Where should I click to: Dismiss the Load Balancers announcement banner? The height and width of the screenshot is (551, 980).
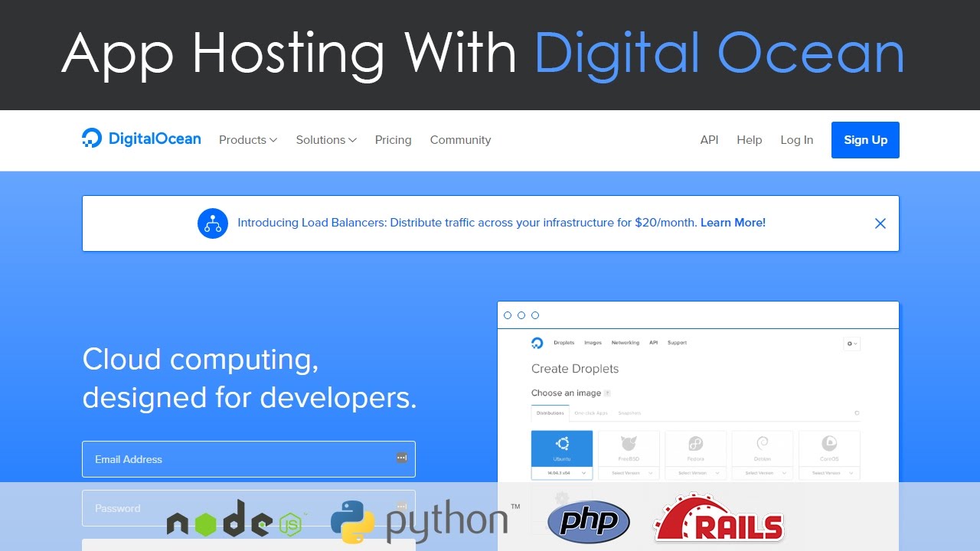[880, 223]
